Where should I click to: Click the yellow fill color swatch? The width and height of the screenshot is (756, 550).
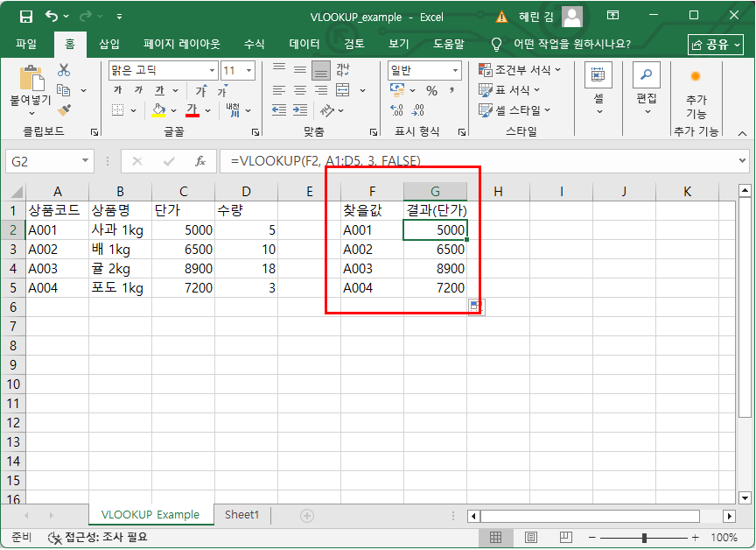[158, 110]
